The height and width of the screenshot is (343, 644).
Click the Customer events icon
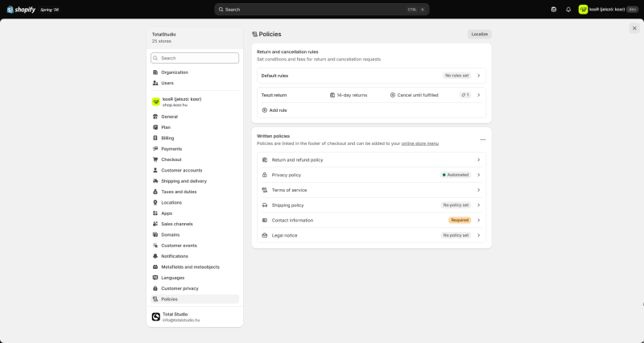coord(155,246)
